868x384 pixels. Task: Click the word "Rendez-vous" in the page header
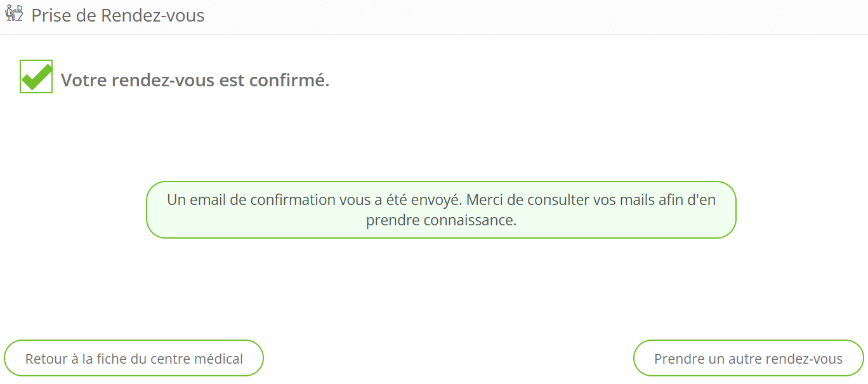click(x=152, y=15)
